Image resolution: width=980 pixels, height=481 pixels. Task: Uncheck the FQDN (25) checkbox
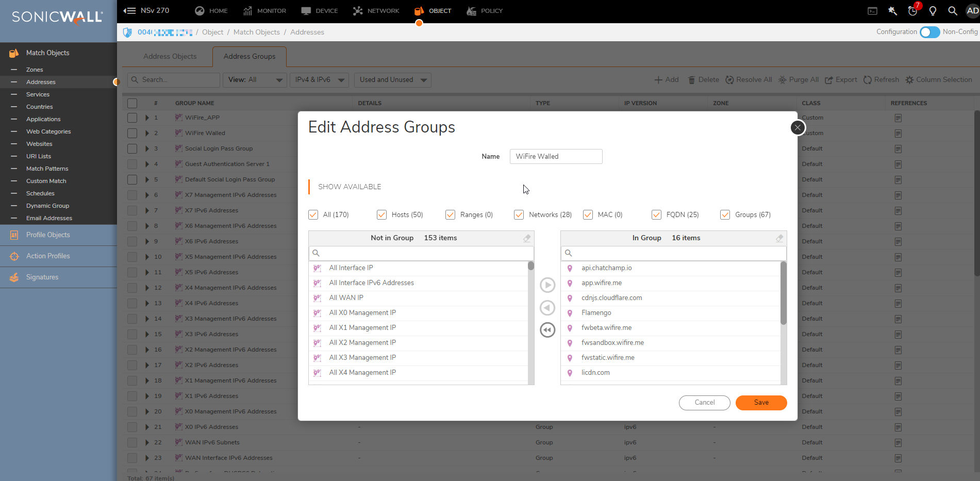[x=656, y=215]
